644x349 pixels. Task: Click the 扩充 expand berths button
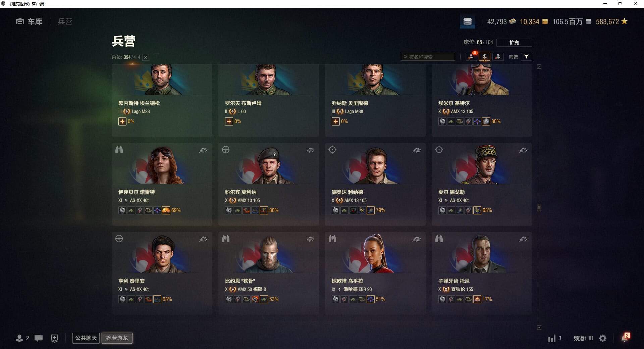coord(514,42)
